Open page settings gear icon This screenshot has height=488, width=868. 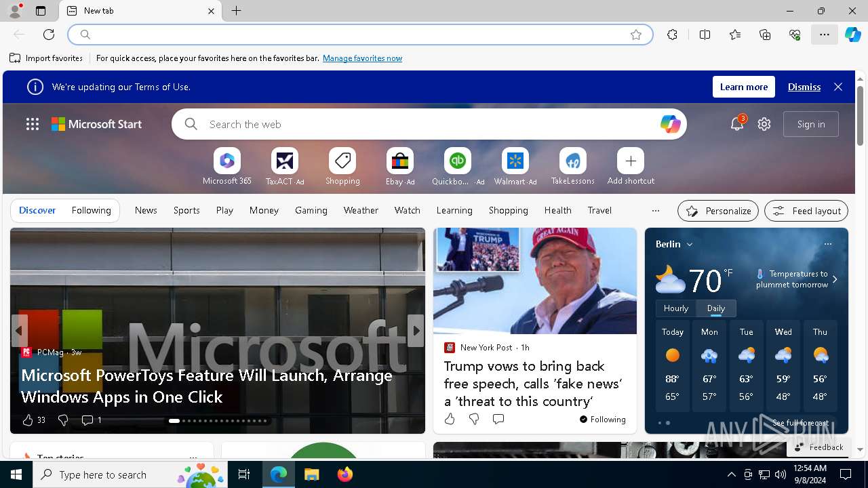[764, 124]
